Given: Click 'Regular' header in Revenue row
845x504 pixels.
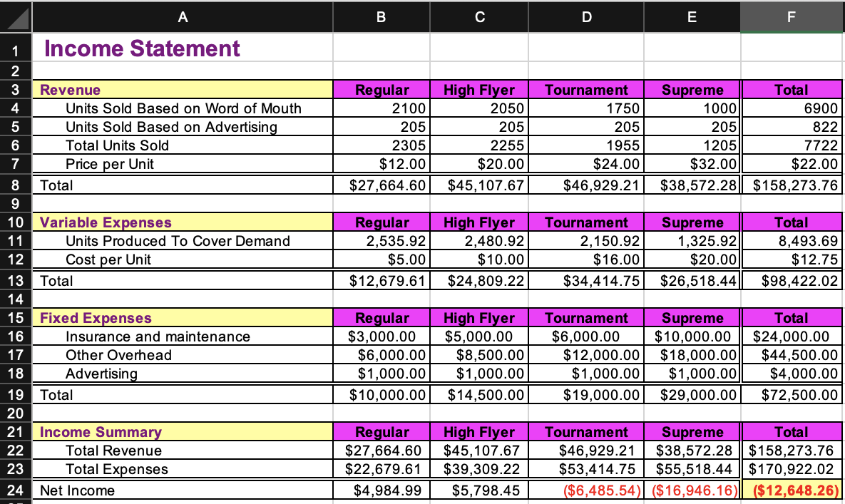Looking at the screenshot, I should (x=381, y=89).
